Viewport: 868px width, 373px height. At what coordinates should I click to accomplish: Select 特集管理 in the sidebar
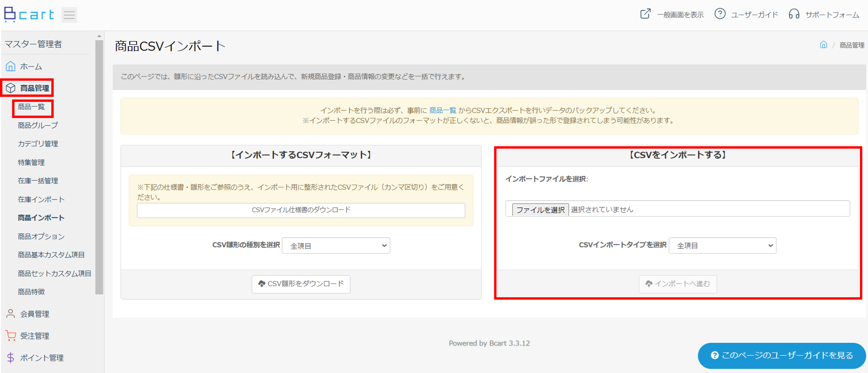(31, 162)
